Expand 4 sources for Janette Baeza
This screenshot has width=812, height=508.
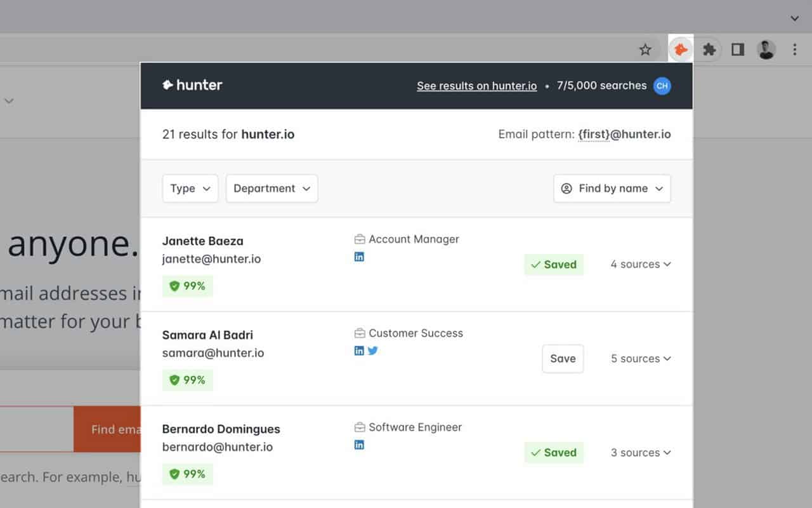(x=640, y=264)
